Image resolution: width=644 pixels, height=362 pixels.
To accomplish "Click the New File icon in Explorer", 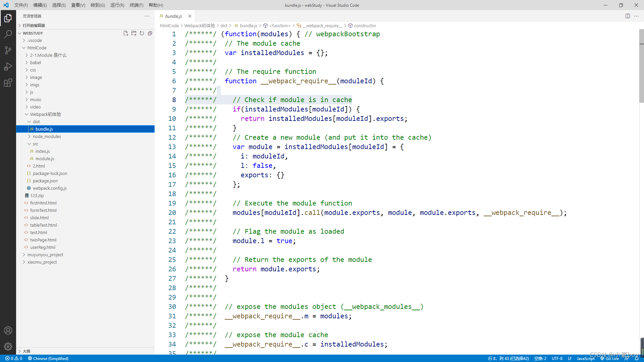I will tap(126, 33).
